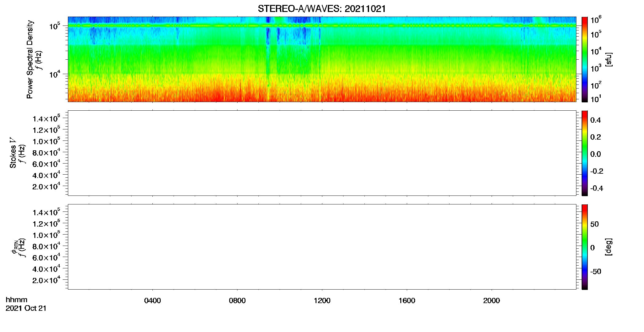The height and width of the screenshot is (332, 644).
Task: Select the 1600 time tick label
Action: click(407, 301)
